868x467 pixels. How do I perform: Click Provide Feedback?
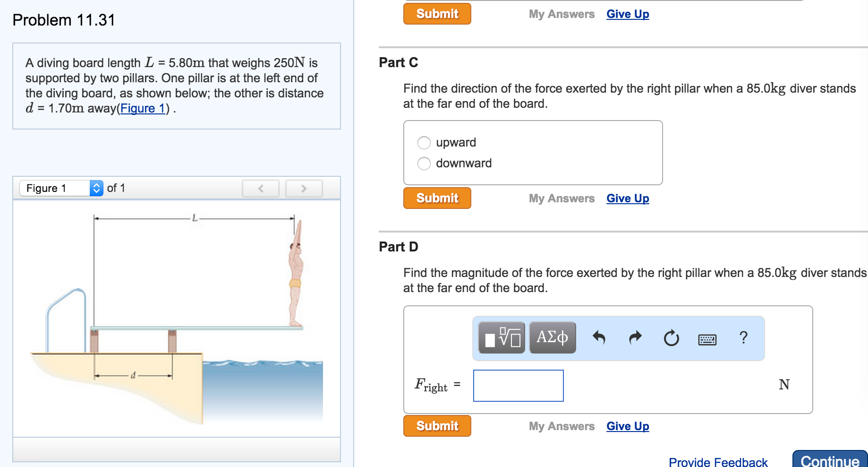click(718, 461)
